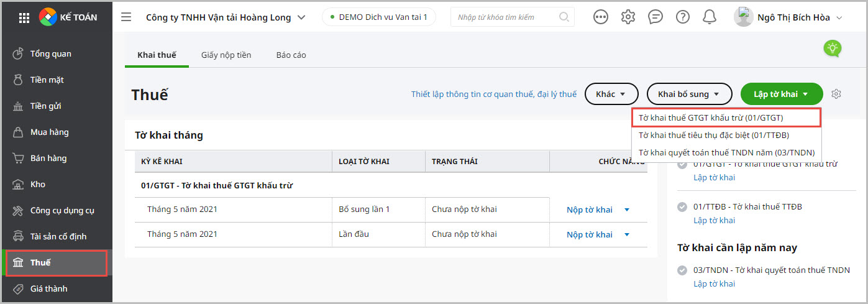This screenshot has width=868, height=304.
Task: Expand company name Hoàng Long dropdown
Action: coord(302,17)
